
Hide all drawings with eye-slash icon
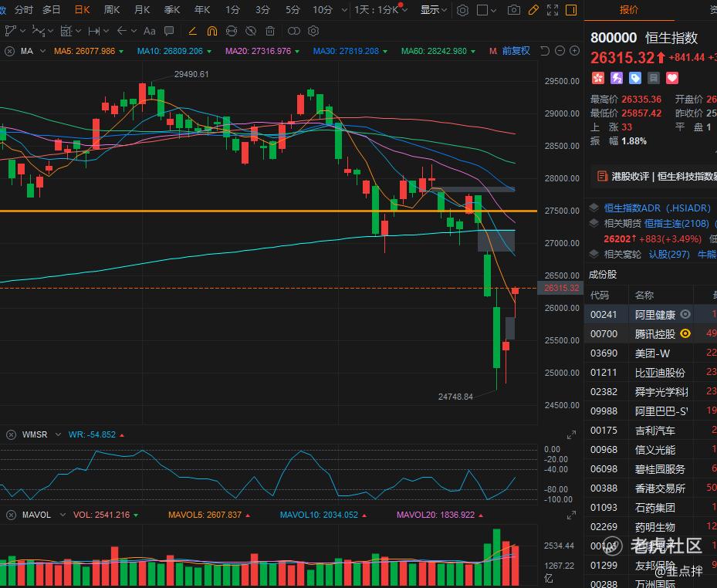tap(251, 31)
